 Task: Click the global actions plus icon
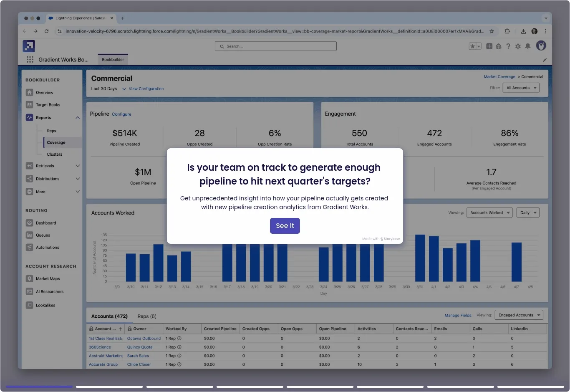coord(489,46)
